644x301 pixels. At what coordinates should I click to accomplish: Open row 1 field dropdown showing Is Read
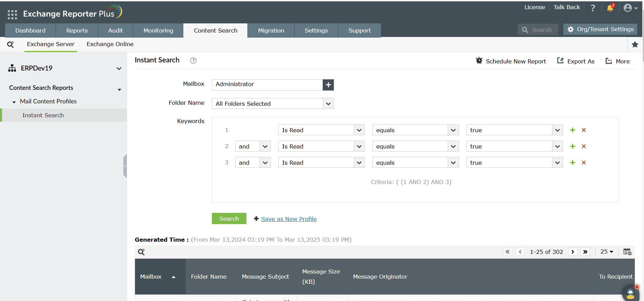[x=321, y=130]
